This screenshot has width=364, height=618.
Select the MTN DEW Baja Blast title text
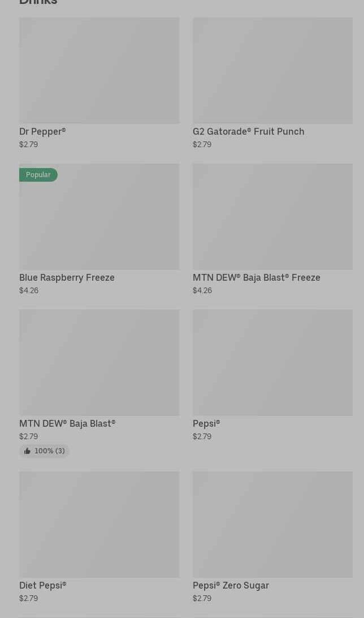[67, 424]
